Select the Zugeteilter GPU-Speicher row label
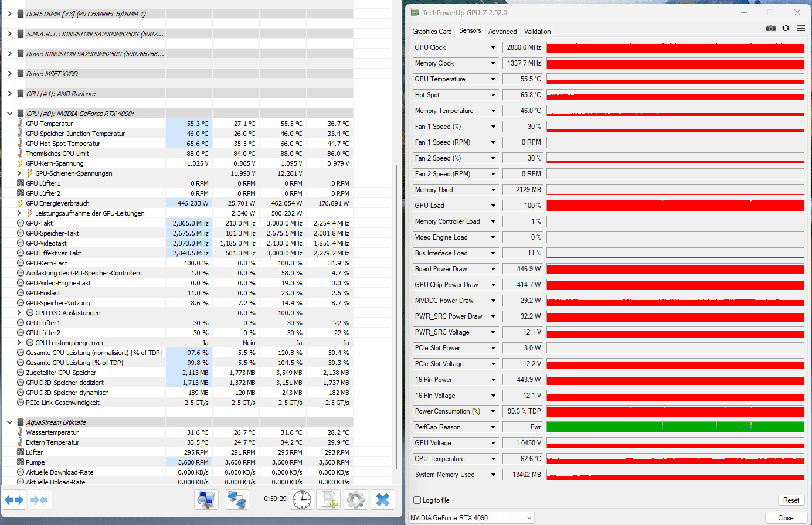 61,373
